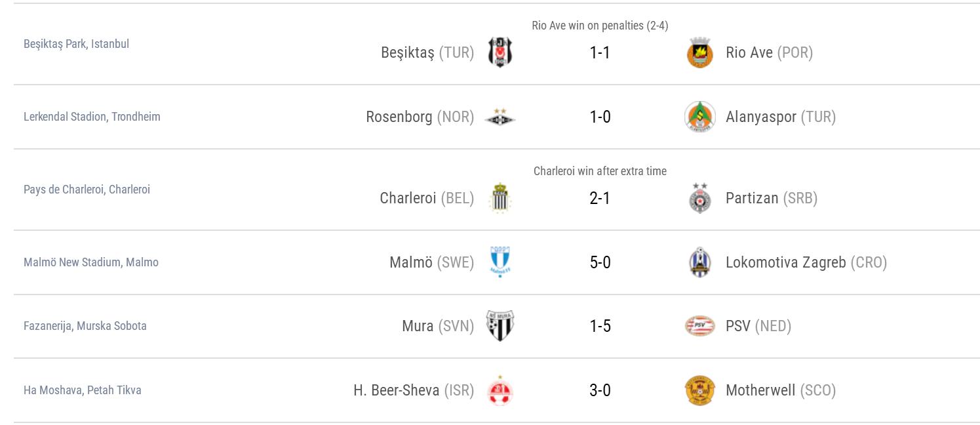
Task: Open the Mura vs PSV 1-5 score
Action: [600, 326]
